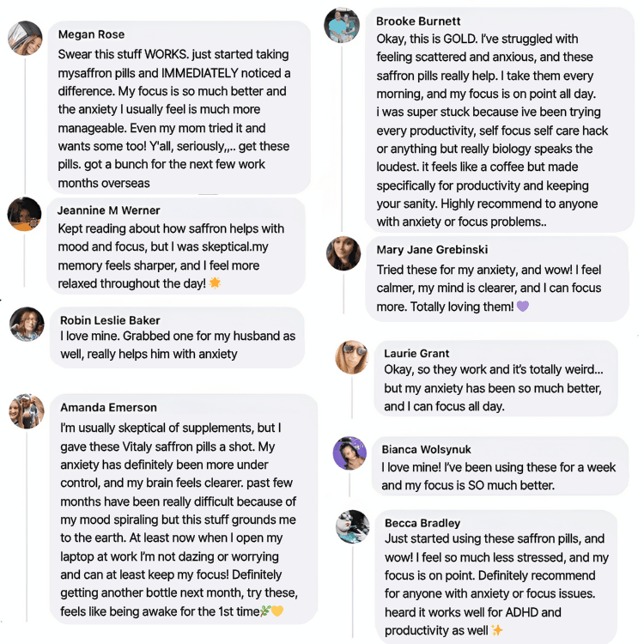The image size is (644, 644).
Task: Click Brooke Burnett's avatar photo
Action: (342, 25)
